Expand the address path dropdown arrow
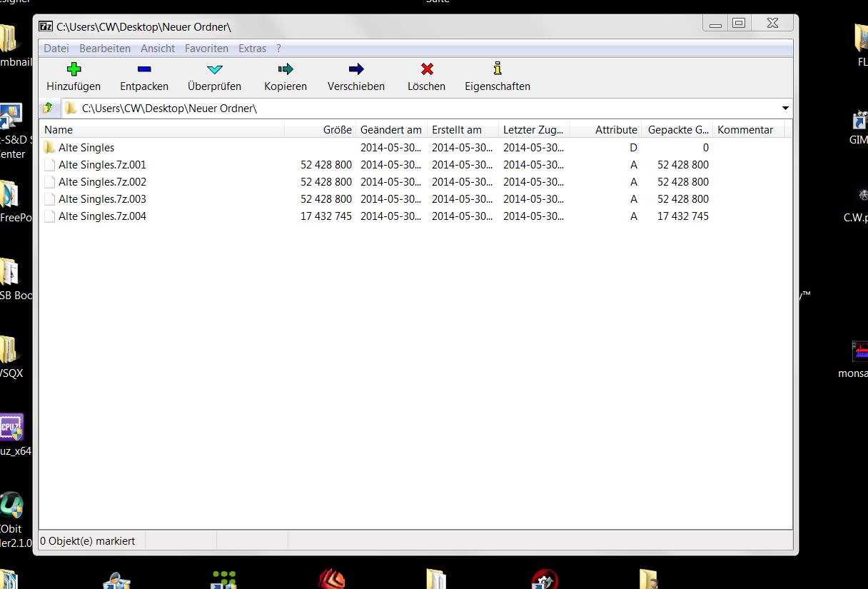 click(785, 109)
